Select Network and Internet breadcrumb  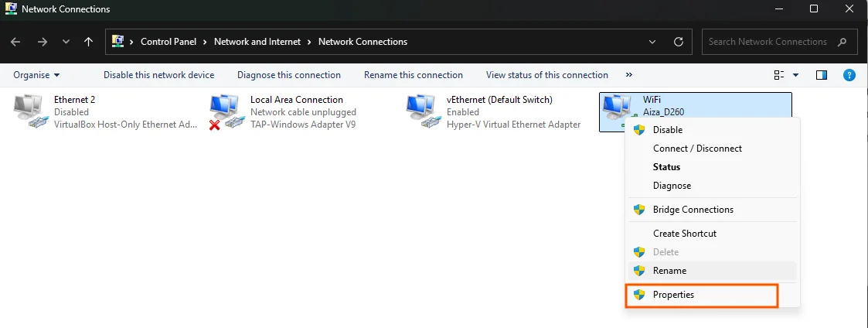257,42
